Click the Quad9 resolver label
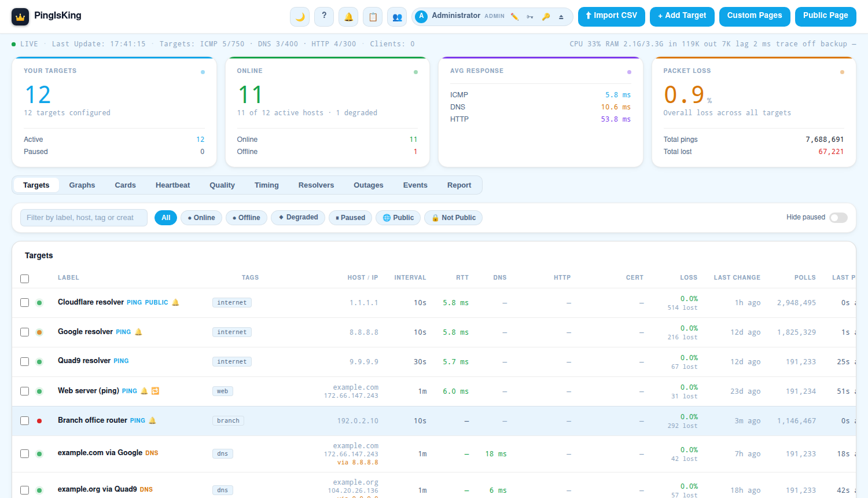 click(x=84, y=361)
